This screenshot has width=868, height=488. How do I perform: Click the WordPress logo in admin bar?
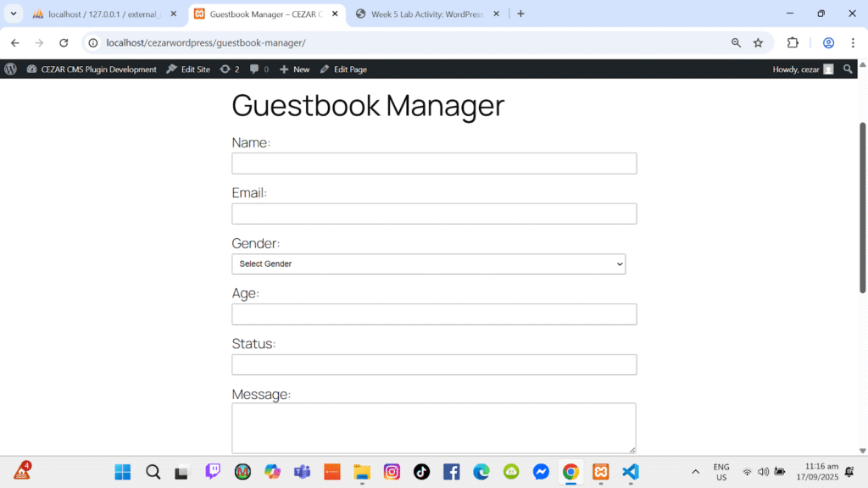(x=10, y=69)
